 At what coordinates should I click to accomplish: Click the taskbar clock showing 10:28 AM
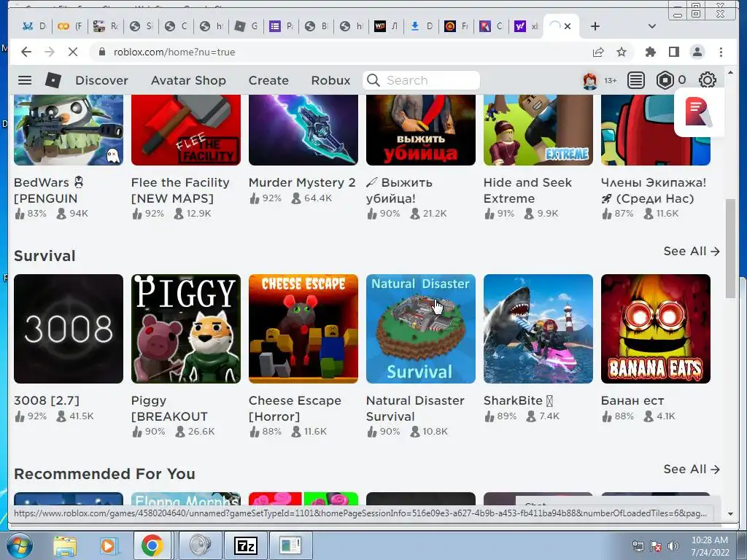click(709, 540)
